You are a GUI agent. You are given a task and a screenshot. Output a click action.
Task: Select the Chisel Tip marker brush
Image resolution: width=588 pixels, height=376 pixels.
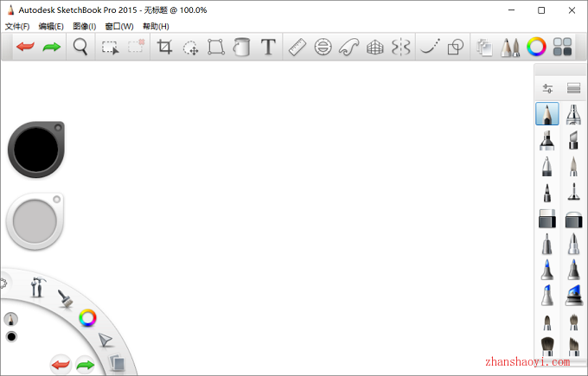pos(573,140)
